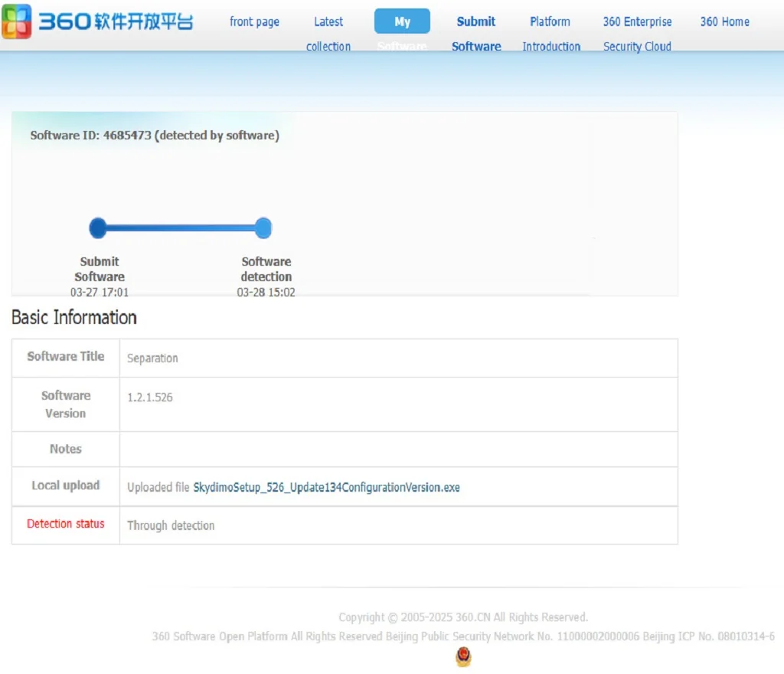
Task: Click the timeline marker dated 03-27 17:01
Action: [x=99, y=292]
